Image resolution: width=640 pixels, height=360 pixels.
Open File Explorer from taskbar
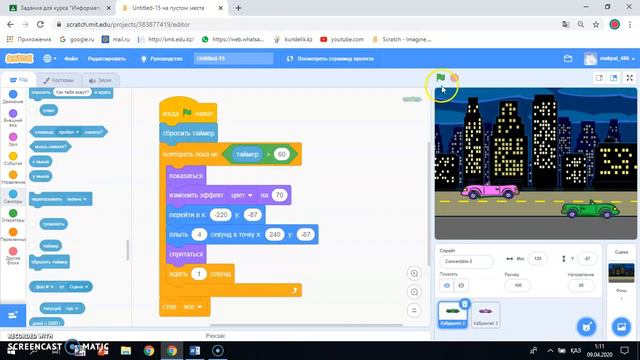click(126, 351)
